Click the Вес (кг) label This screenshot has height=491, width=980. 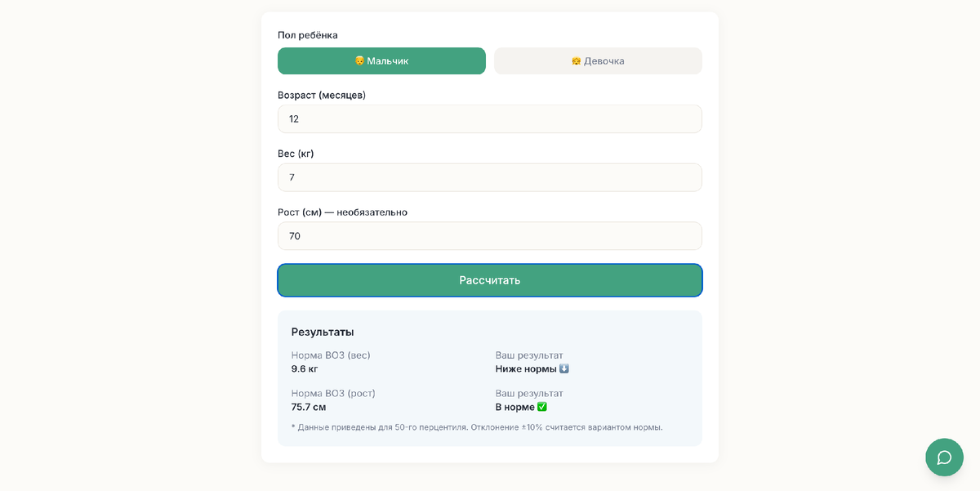coord(296,154)
